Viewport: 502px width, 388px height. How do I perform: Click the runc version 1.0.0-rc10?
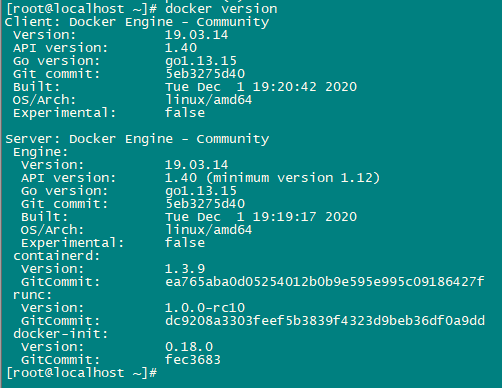point(205,308)
